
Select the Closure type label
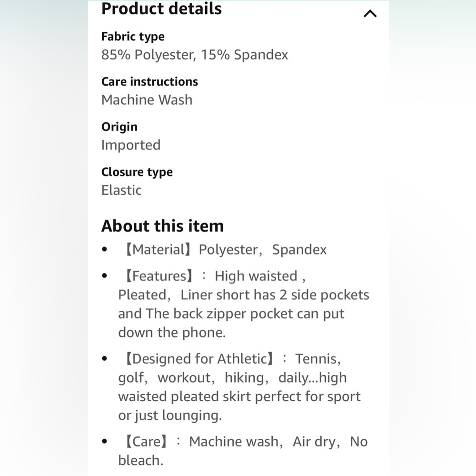137,172
